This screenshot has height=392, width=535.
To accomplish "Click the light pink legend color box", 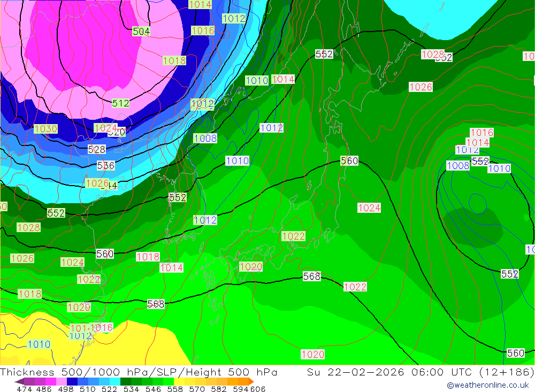I will (x=62, y=381).
